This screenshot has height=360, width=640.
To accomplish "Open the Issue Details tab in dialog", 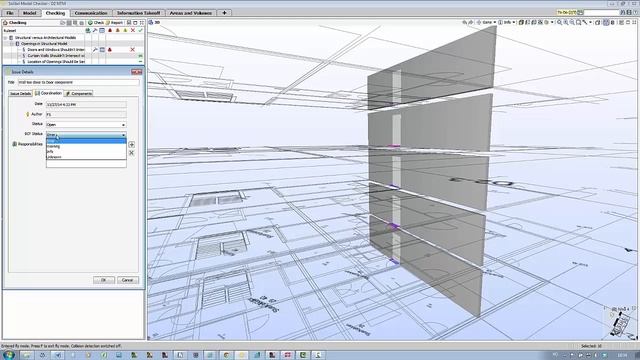I will click(20, 93).
